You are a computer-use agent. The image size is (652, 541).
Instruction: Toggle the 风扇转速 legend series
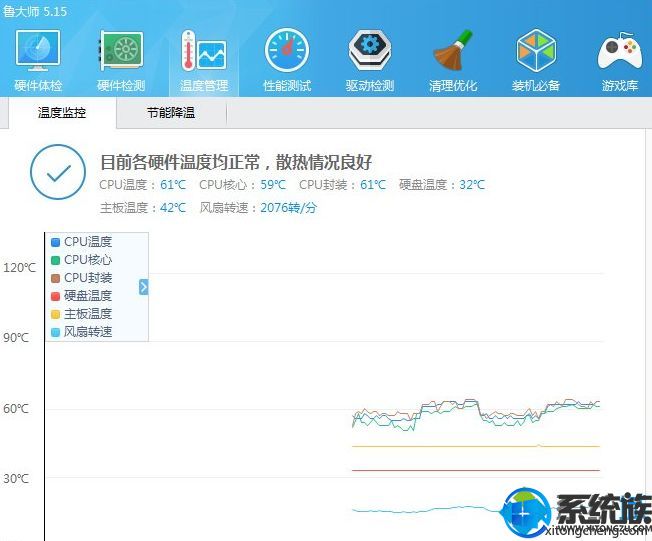[82, 332]
